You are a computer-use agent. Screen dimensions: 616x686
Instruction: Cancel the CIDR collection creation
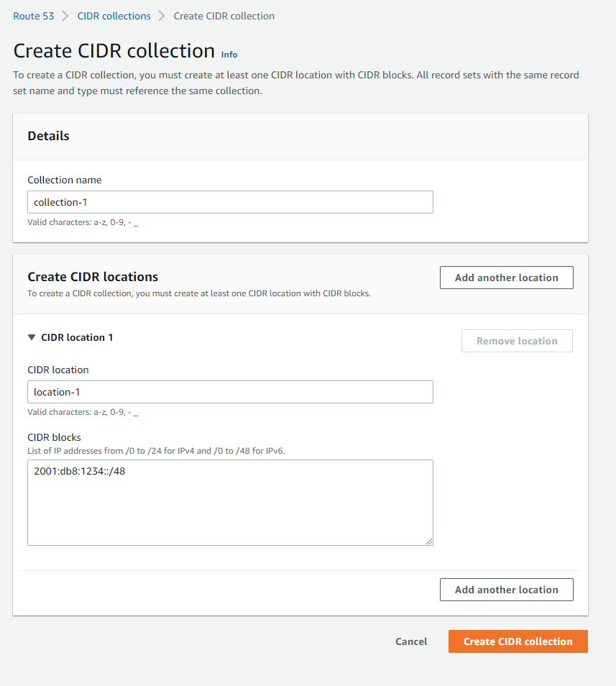click(411, 641)
